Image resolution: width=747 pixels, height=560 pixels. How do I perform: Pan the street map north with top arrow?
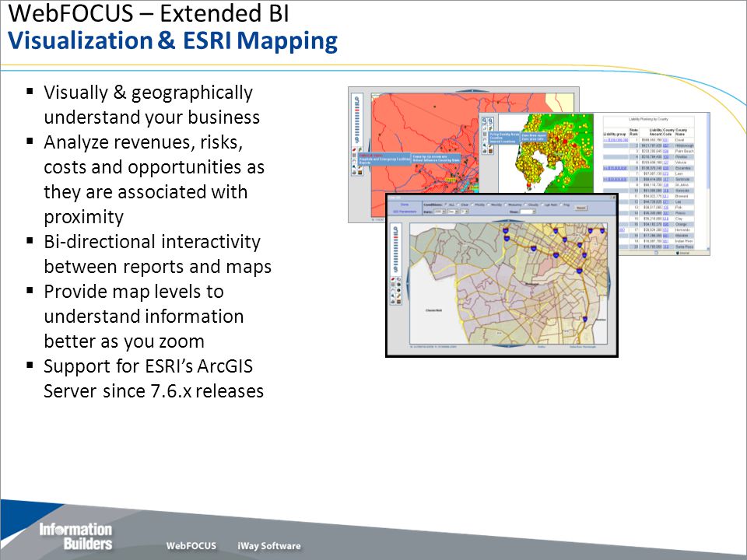508,221
